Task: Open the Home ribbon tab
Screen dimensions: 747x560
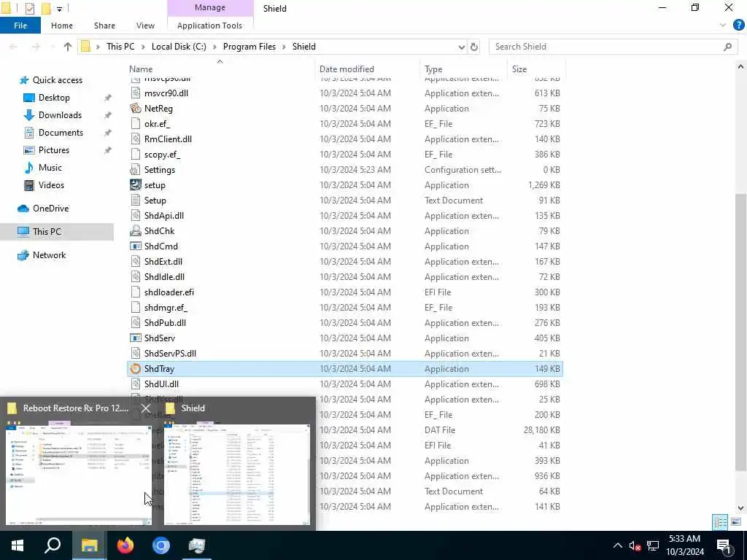Action: pos(62,26)
